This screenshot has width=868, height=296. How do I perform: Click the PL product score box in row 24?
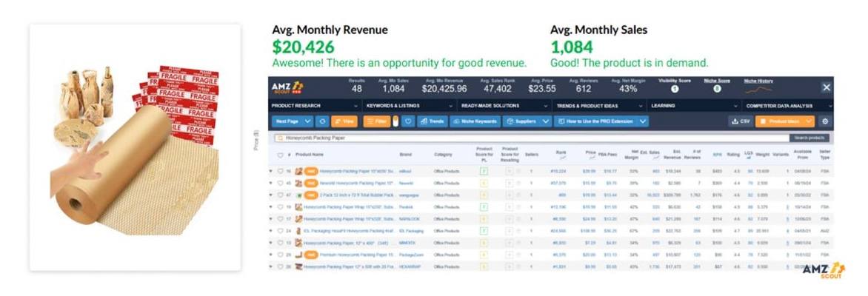click(484, 231)
